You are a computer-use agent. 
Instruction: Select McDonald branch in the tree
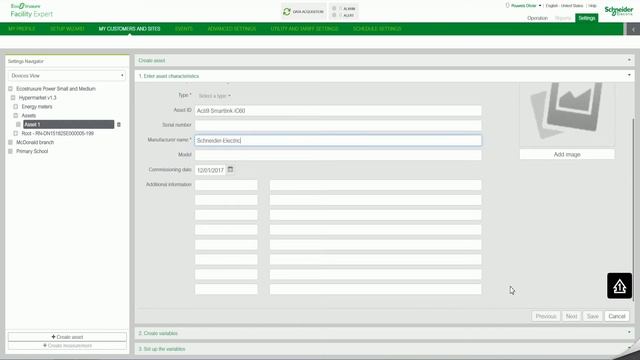point(35,142)
